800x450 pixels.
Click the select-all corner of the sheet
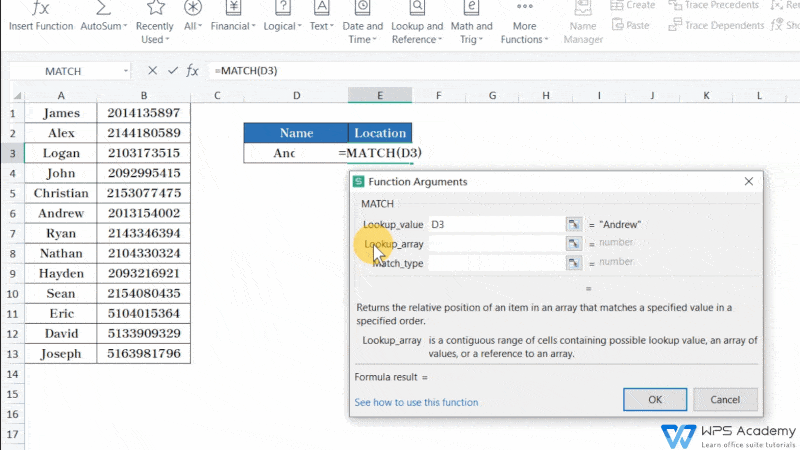coord(17,95)
